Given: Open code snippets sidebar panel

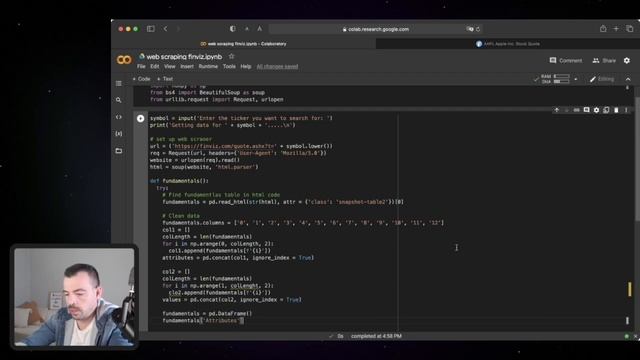Looking at the screenshot, I should (119, 117).
